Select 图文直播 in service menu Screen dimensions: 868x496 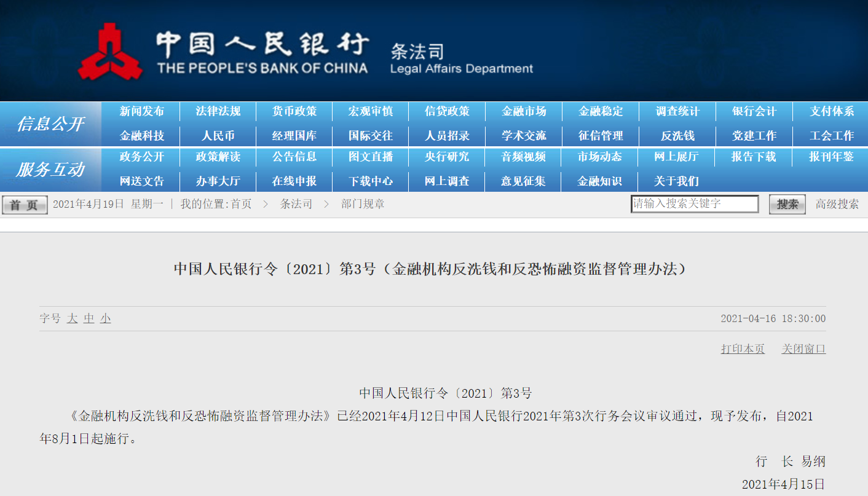click(x=371, y=157)
